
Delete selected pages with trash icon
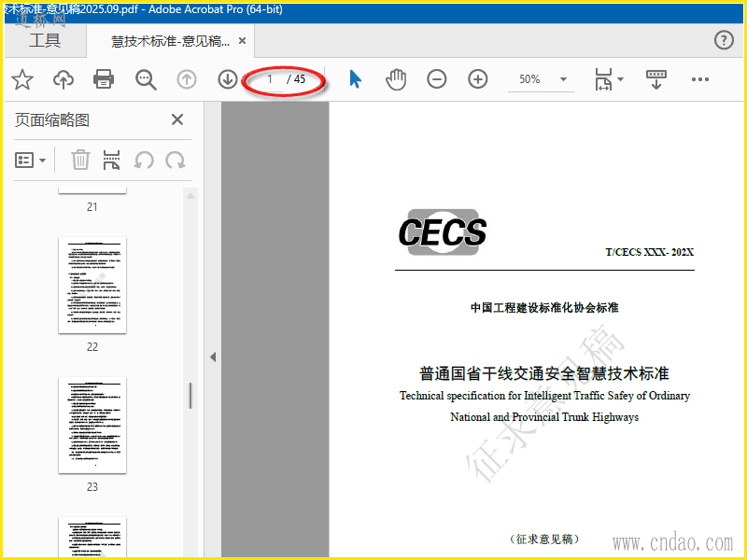pos(80,160)
